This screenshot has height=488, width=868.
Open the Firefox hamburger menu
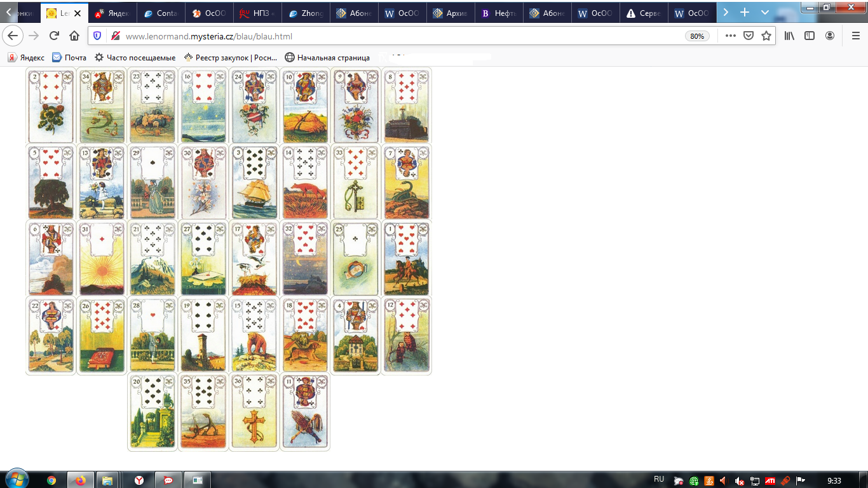(x=855, y=36)
